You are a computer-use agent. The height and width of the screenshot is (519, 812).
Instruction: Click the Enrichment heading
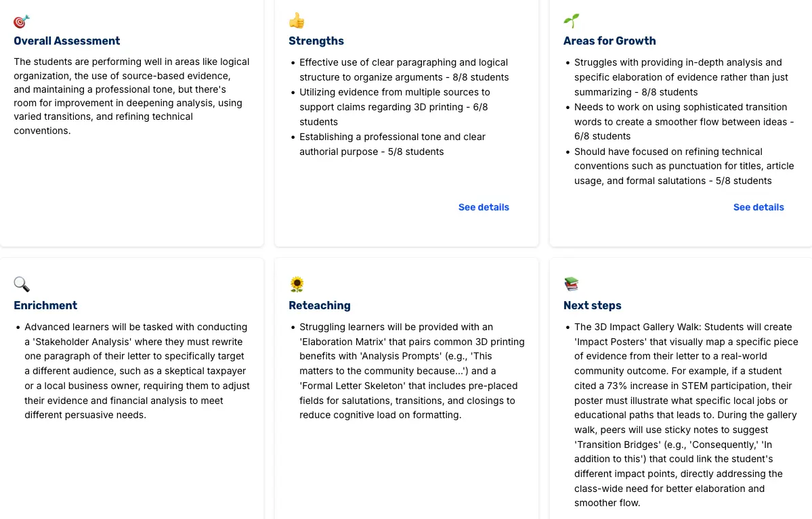click(45, 305)
